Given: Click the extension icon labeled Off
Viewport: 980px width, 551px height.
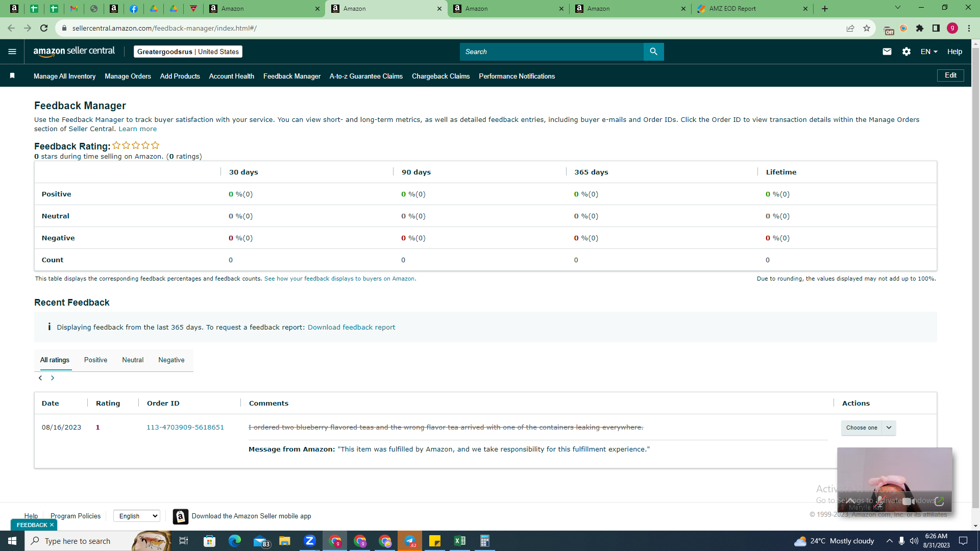Looking at the screenshot, I should coord(888,30).
